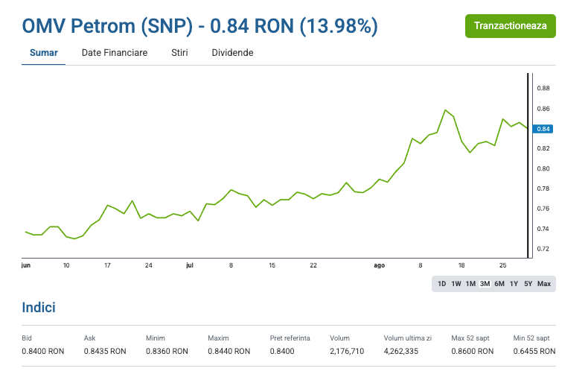The width and height of the screenshot is (588, 380).
Task: Switch chart to 6M range
Action: click(499, 284)
